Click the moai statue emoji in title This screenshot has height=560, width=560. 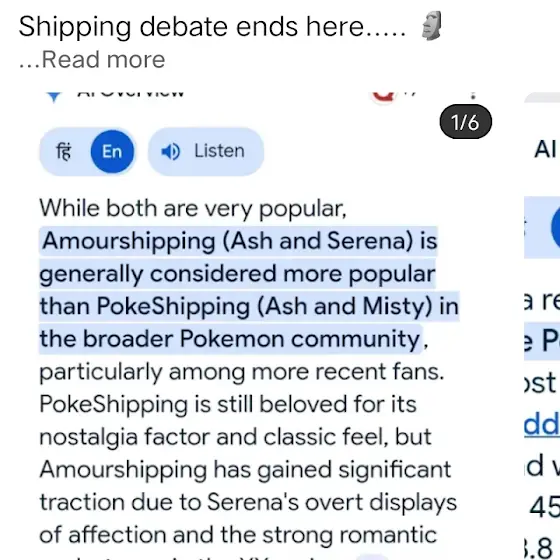pyautogui.click(x=431, y=26)
